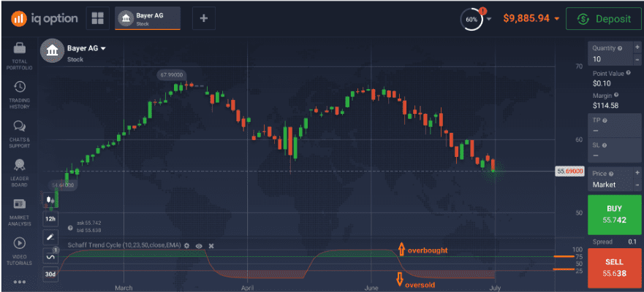Open the 12h candle interval selector

tap(50, 218)
